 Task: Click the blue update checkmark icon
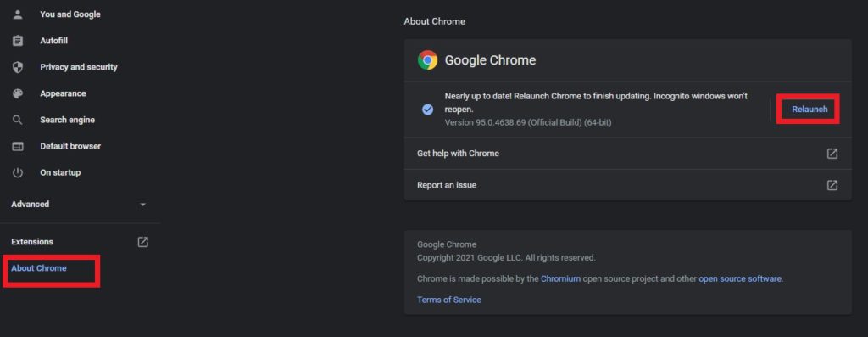click(x=427, y=110)
